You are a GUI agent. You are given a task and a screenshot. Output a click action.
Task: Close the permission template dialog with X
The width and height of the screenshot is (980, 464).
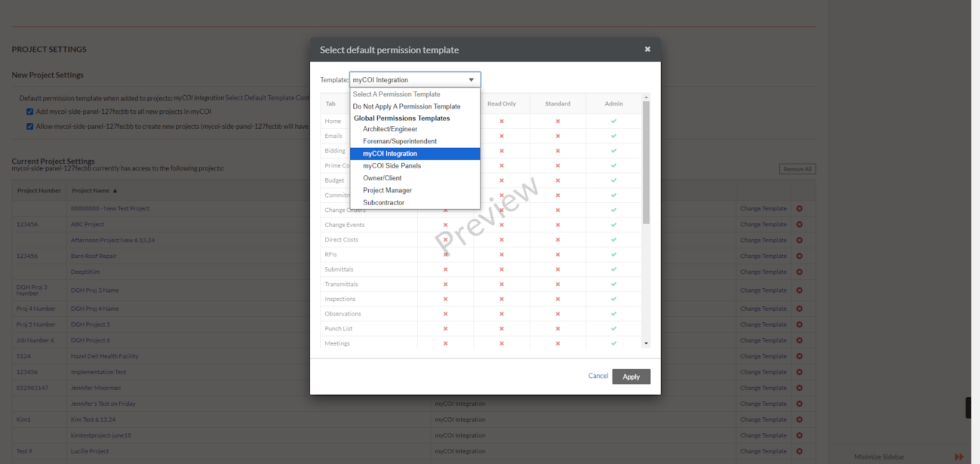[x=647, y=49]
